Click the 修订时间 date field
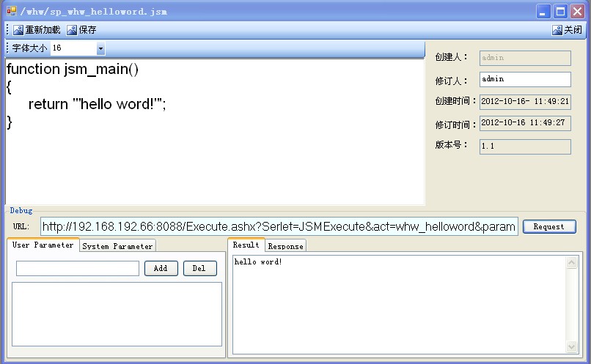This screenshot has height=364, width=591. tap(525, 123)
